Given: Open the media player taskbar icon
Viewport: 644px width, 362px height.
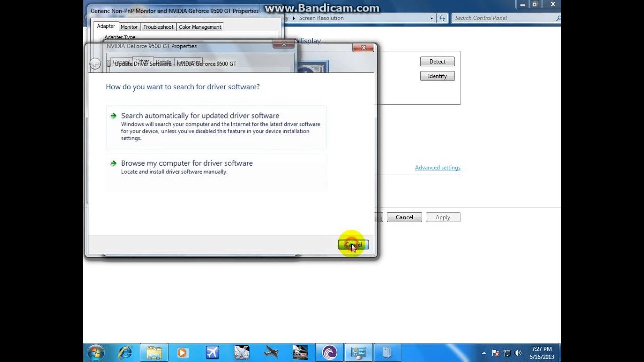Looking at the screenshot, I should pyautogui.click(x=182, y=352).
